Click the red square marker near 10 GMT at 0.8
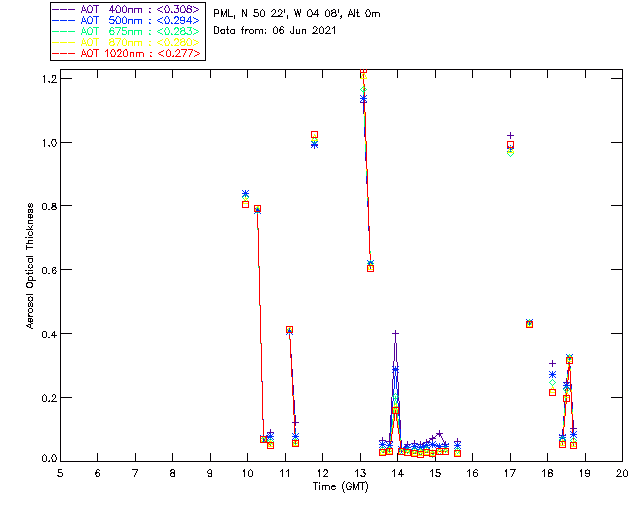 (245, 204)
